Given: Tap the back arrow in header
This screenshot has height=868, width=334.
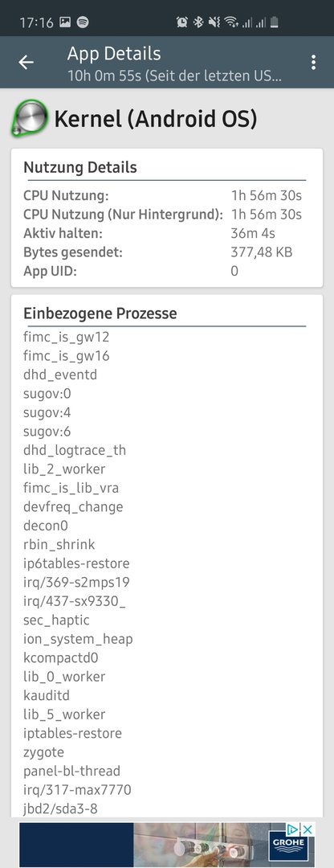Looking at the screenshot, I should [x=26, y=62].
